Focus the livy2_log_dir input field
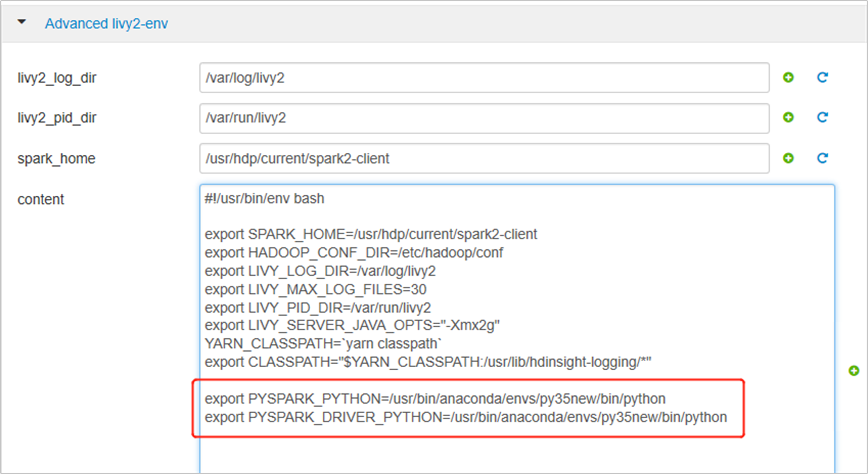The height and width of the screenshot is (474, 868). (x=484, y=78)
